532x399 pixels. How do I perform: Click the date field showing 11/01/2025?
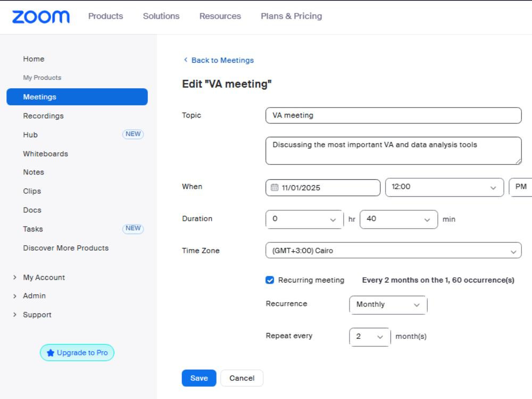323,188
